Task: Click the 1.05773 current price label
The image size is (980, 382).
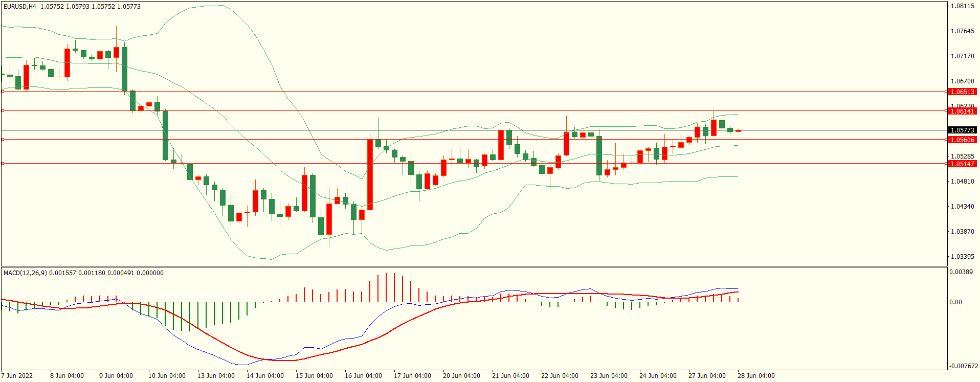Action: coord(962,130)
